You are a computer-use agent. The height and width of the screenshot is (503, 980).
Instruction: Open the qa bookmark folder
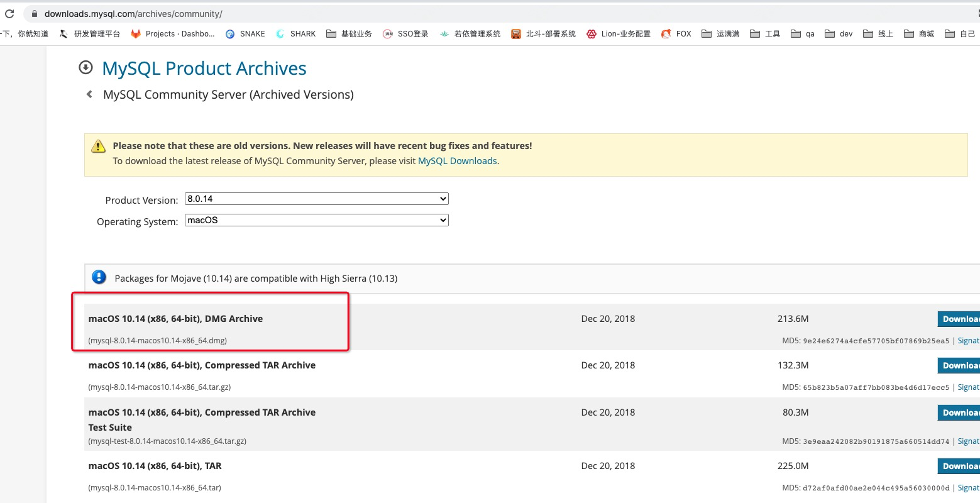(803, 34)
